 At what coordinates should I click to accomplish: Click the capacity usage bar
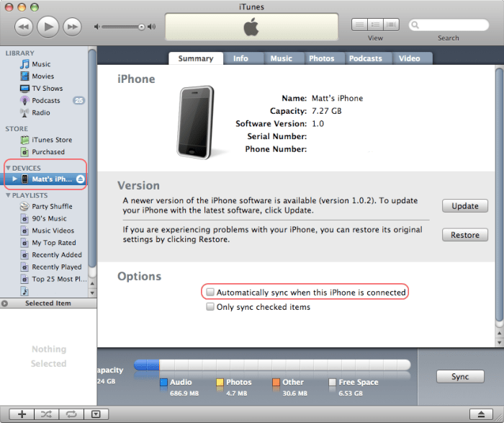coord(272,365)
